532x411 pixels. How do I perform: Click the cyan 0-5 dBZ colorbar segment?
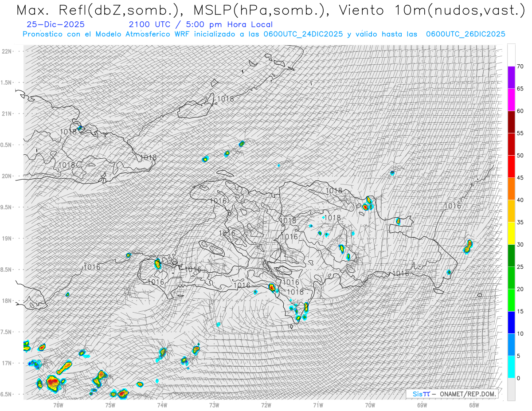tap(511, 367)
